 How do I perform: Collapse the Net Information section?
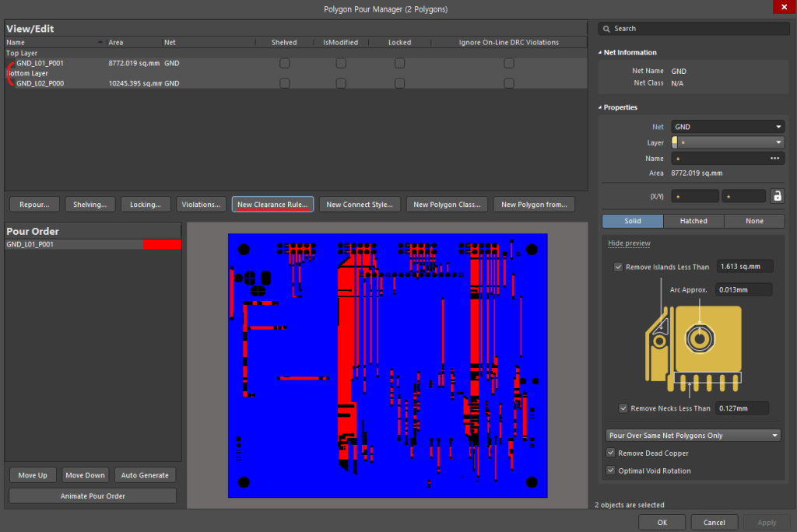click(x=600, y=53)
